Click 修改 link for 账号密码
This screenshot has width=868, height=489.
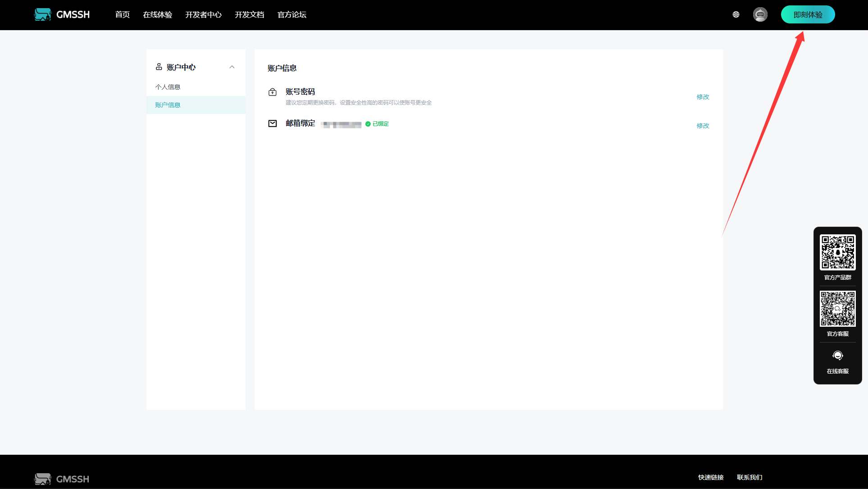tap(703, 97)
